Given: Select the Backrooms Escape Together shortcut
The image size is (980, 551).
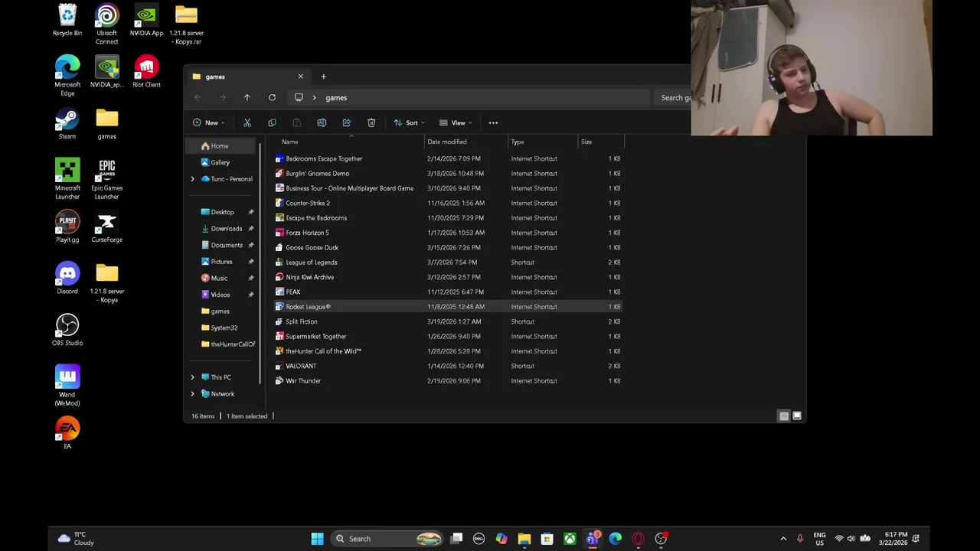Looking at the screenshot, I should point(448,158).
